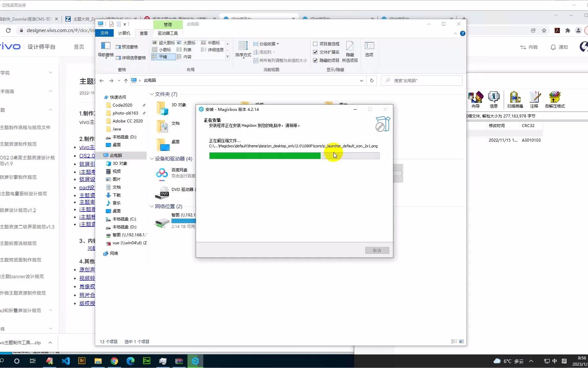Select Code2020 in Quick access tree

tap(122, 105)
